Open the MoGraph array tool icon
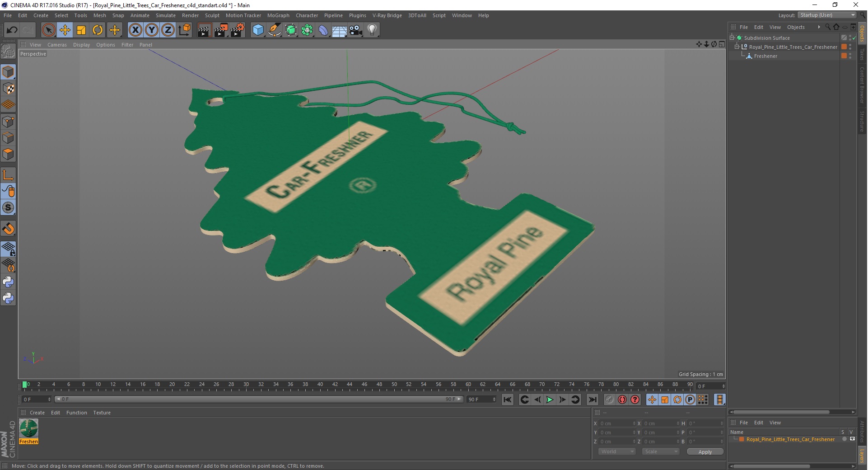 308,30
